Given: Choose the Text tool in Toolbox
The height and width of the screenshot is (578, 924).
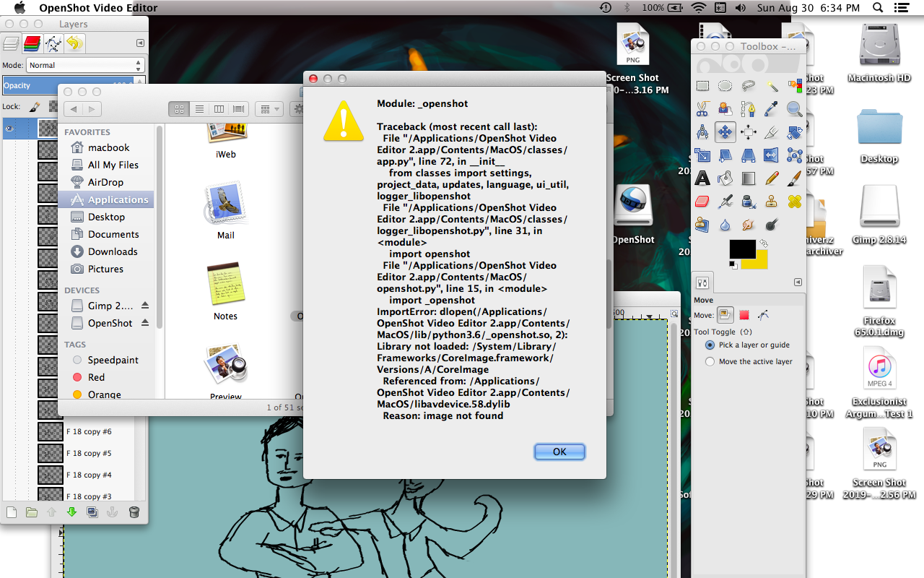Looking at the screenshot, I should tap(702, 178).
